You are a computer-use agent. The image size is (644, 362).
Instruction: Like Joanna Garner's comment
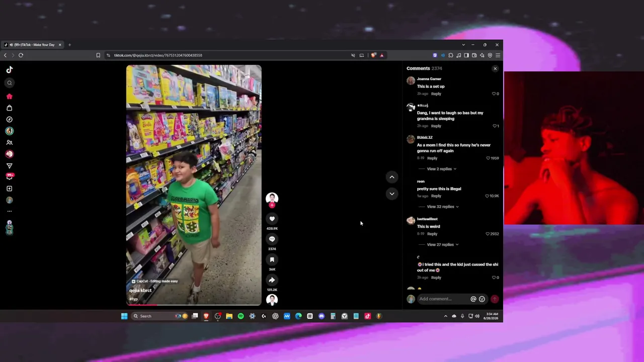coord(494,94)
